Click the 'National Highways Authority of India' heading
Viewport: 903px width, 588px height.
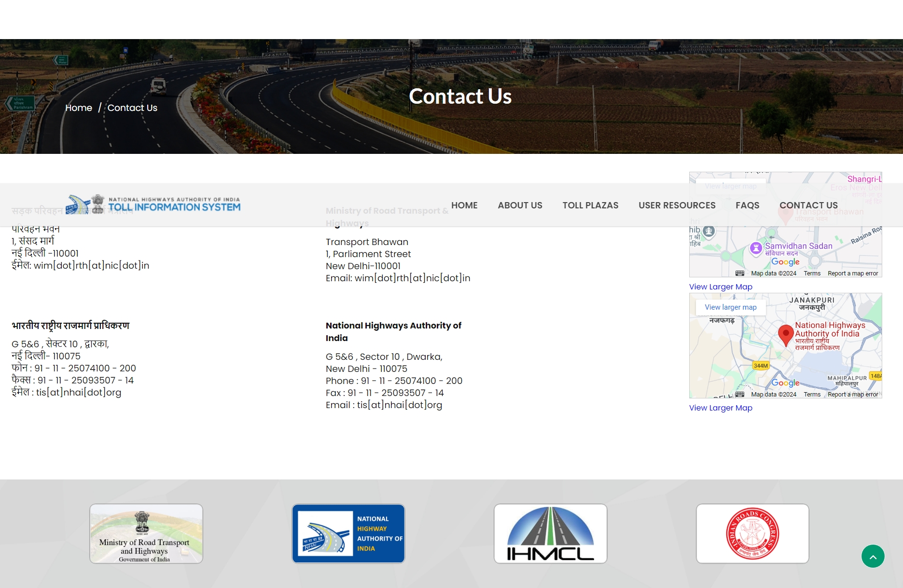click(x=393, y=332)
